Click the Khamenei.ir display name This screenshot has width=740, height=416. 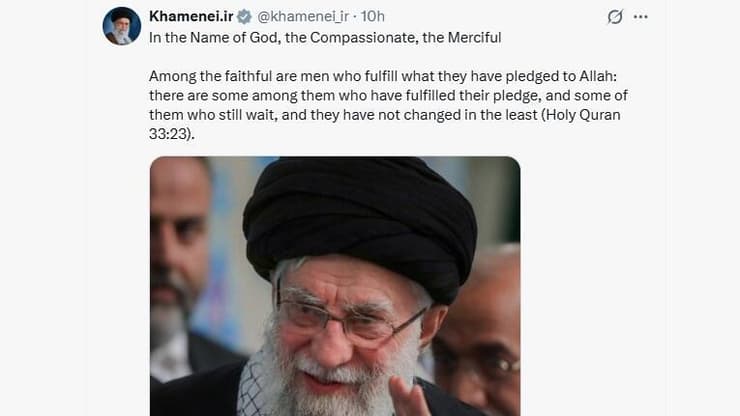click(191, 17)
